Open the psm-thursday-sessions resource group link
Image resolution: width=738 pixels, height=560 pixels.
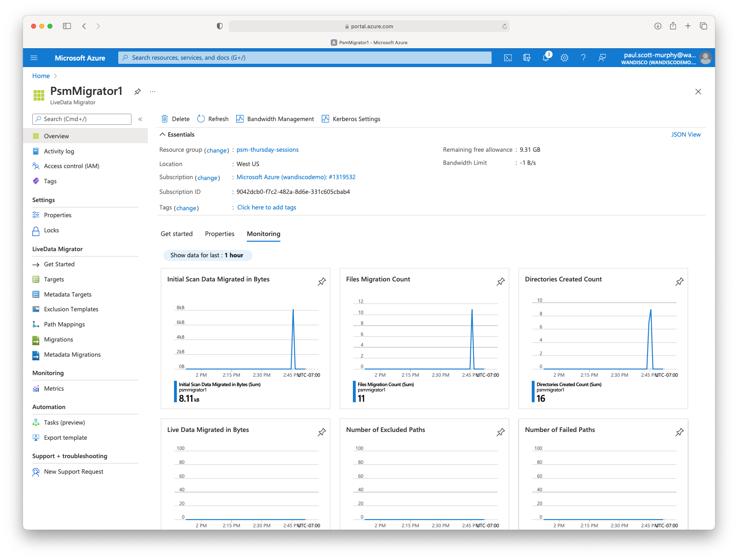(267, 150)
